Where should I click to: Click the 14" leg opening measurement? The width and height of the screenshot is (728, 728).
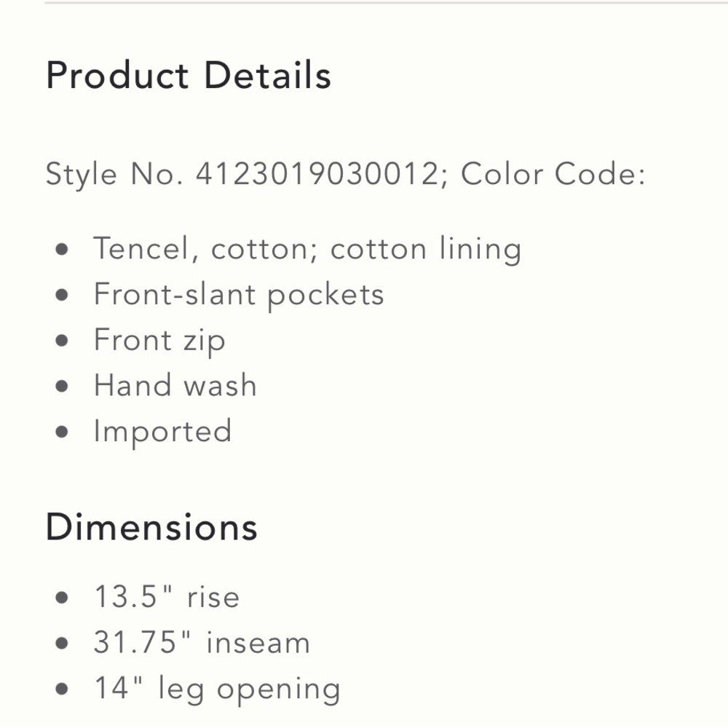point(217,689)
